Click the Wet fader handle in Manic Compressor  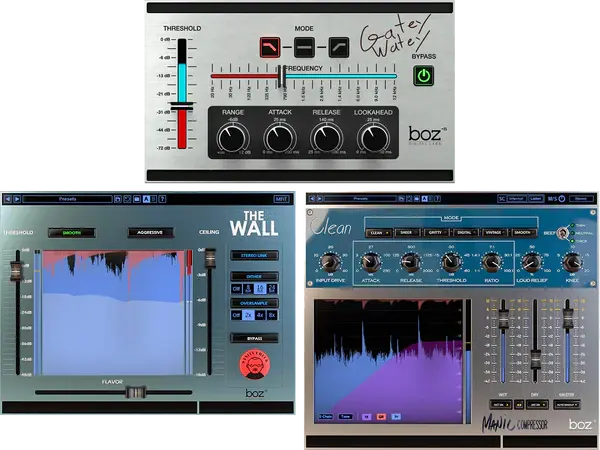(503, 318)
